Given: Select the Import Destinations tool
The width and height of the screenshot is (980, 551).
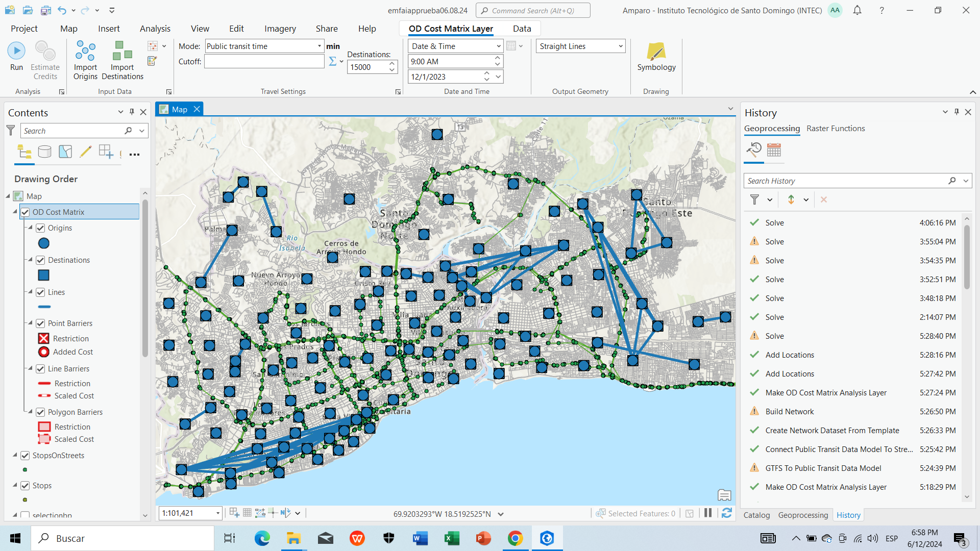Looking at the screenshot, I should point(121,59).
